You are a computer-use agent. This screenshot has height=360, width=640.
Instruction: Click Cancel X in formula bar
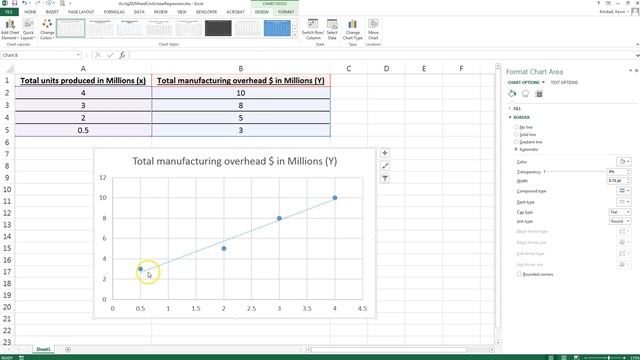coord(98,55)
